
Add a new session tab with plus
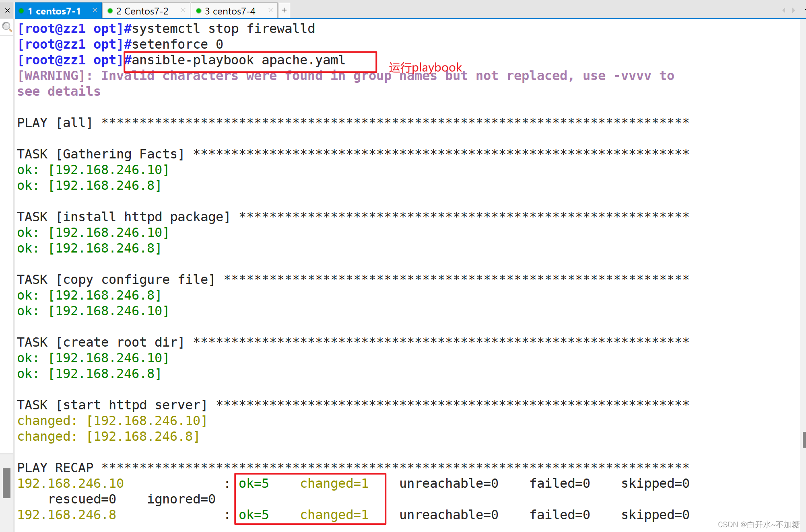tap(284, 10)
